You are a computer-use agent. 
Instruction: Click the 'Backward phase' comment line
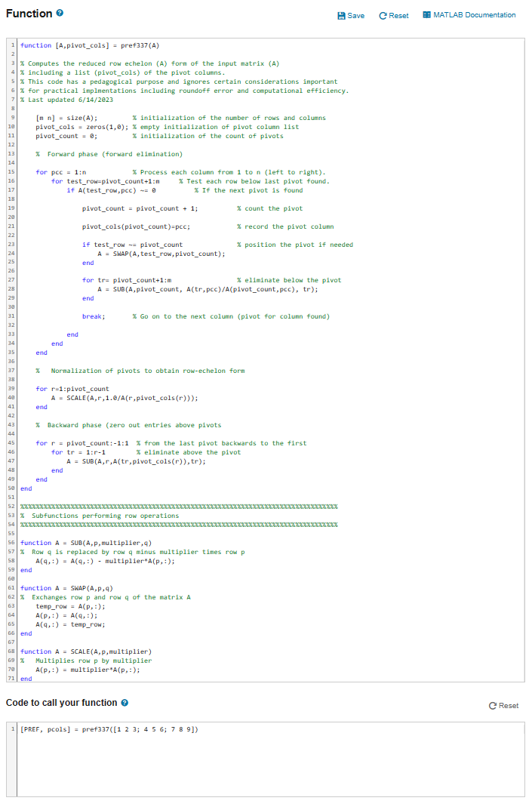tap(128, 425)
